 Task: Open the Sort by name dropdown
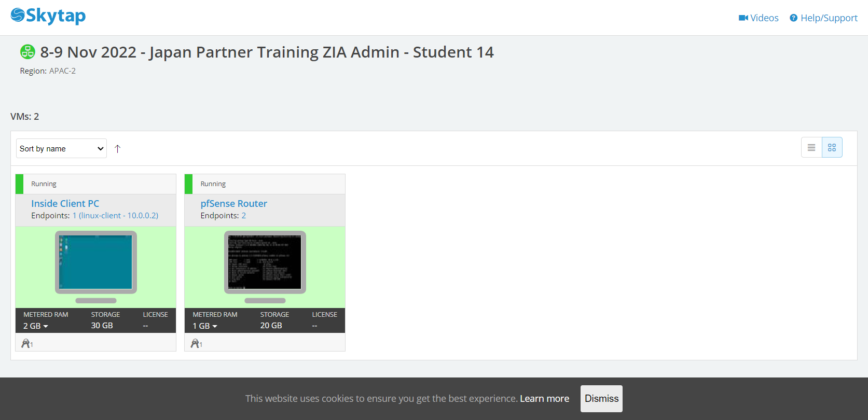click(61, 148)
